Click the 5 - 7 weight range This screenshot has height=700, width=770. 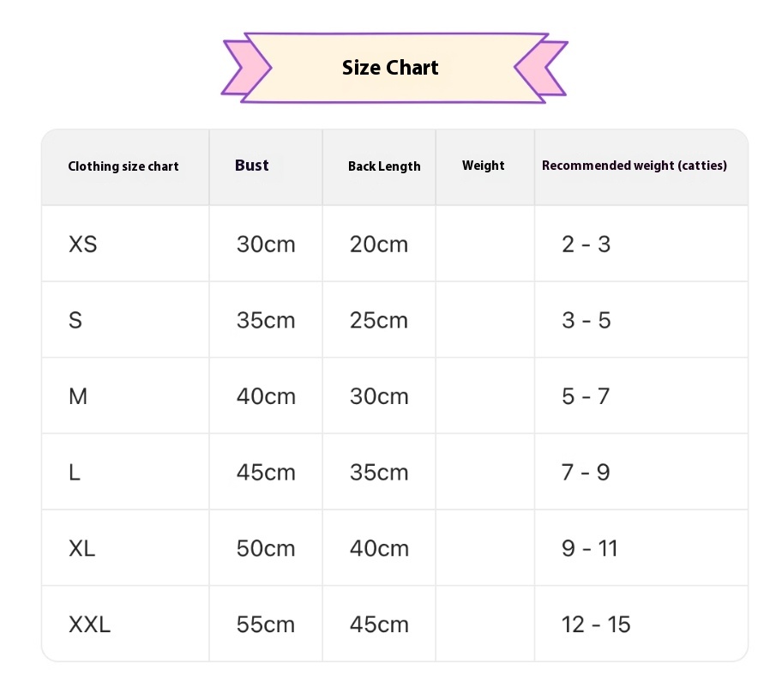[586, 396]
